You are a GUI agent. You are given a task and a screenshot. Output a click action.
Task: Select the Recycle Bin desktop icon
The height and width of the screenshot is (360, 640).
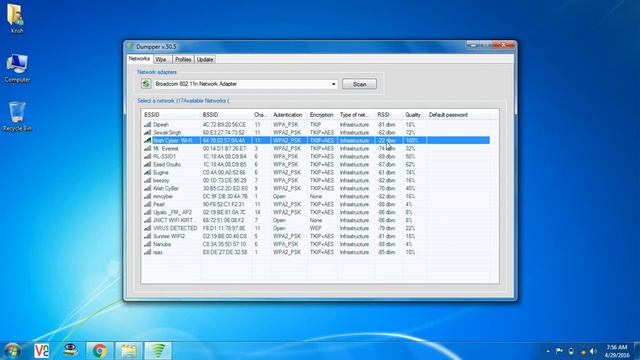click(x=17, y=116)
